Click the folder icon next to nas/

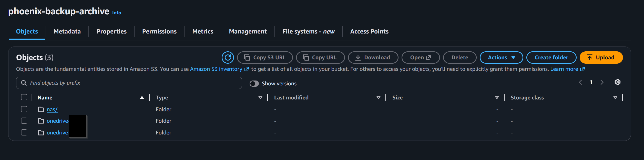coord(41,109)
